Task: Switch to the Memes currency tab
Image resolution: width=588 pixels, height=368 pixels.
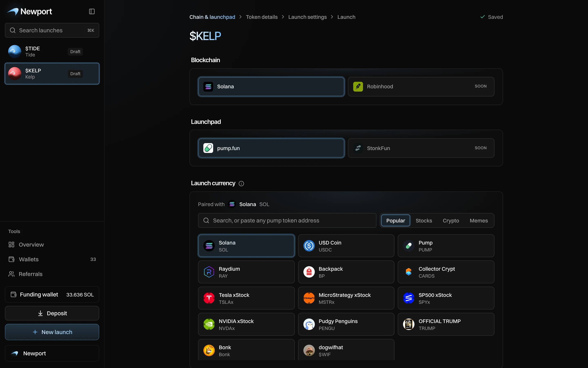Action: tap(479, 221)
